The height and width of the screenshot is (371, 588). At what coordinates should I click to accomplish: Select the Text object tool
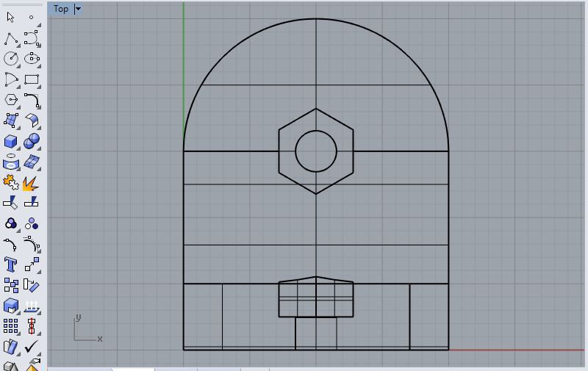click(x=10, y=264)
